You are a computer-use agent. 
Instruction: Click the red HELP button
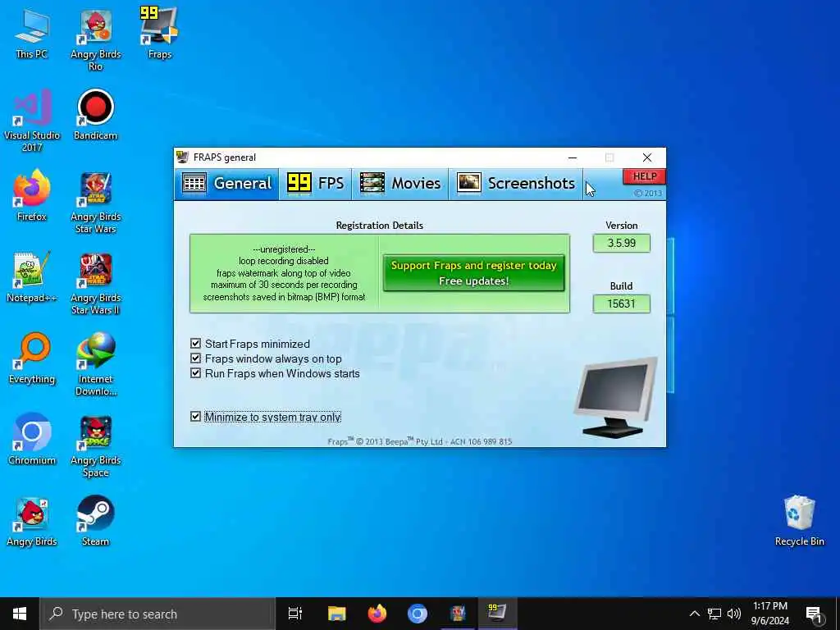(x=644, y=176)
